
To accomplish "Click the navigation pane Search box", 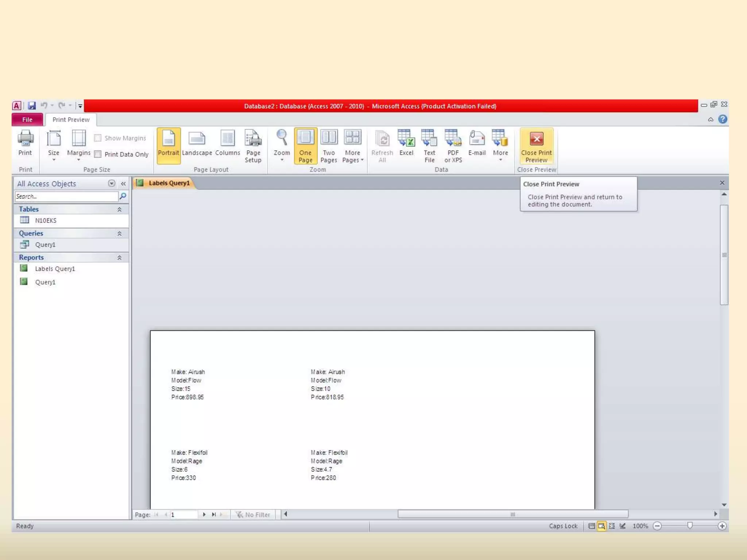I will click(x=66, y=197).
